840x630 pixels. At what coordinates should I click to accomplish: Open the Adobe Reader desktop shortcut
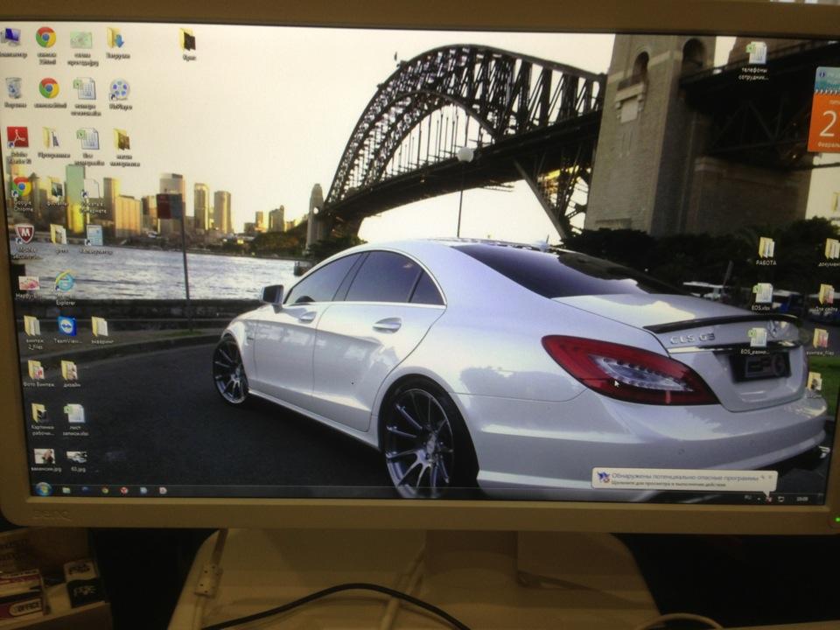click(17, 137)
